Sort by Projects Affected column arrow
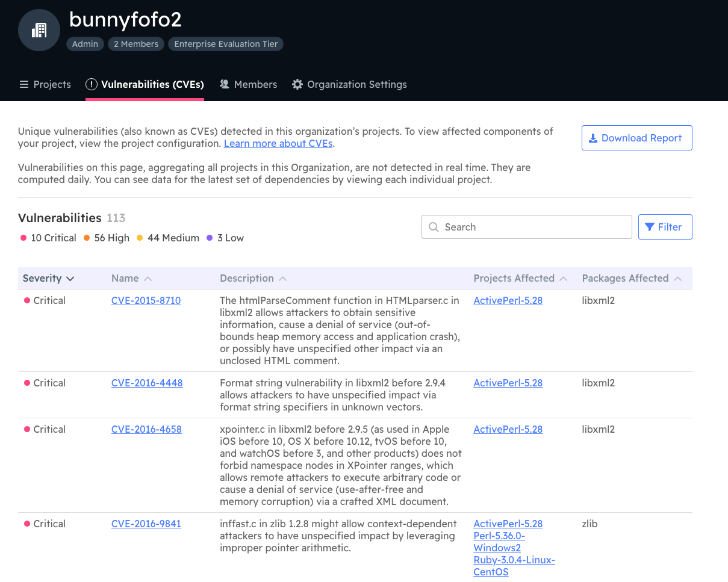The width and height of the screenshot is (728, 582). coord(564,279)
